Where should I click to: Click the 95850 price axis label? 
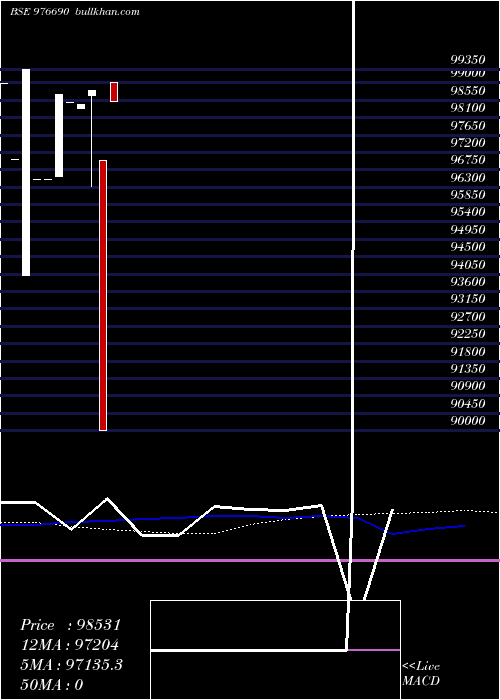(x=467, y=195)
